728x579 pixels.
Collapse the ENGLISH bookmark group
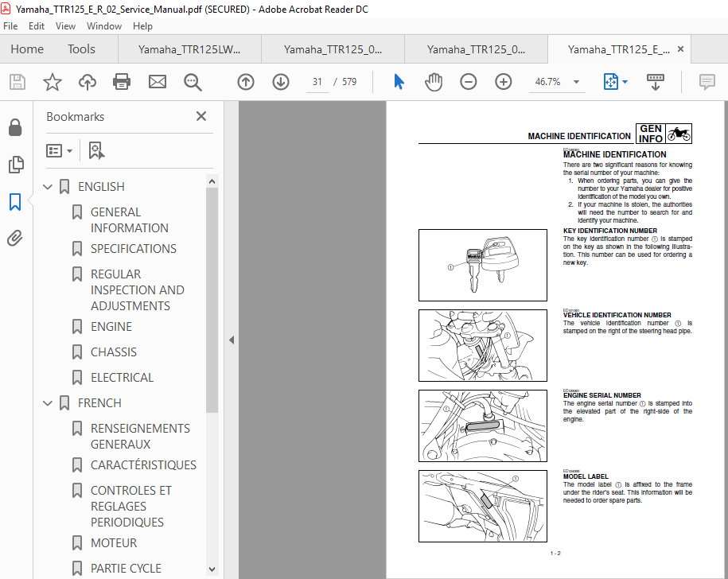click(48, 187)
